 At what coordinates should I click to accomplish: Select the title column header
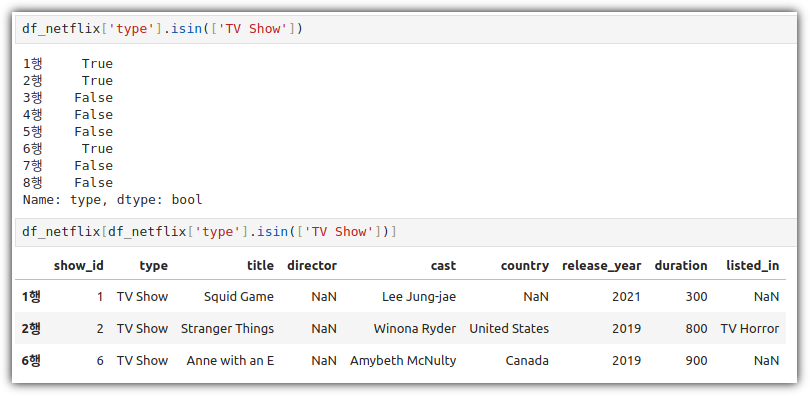click(261, 266)
